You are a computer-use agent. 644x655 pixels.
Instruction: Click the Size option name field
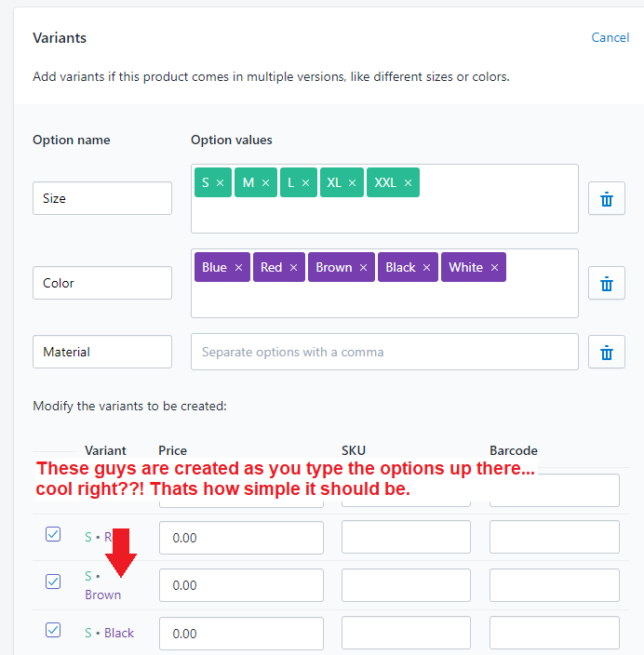(x=102, y=198)
